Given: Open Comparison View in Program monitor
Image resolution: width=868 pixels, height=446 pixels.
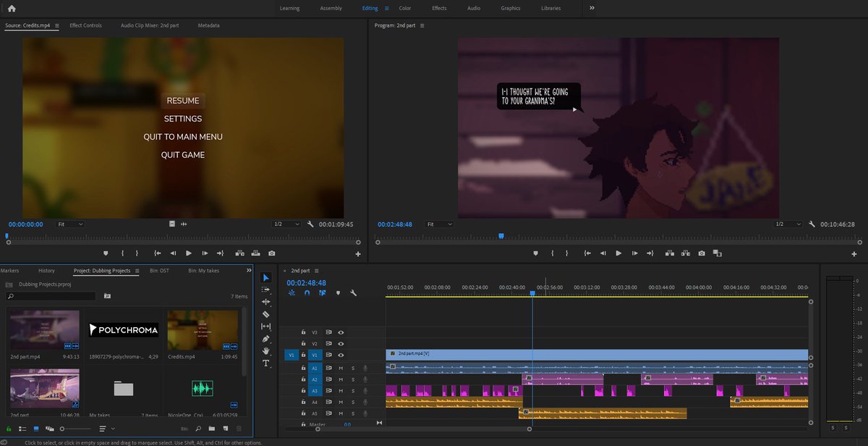Looking at the screenshot, I should tap(718, 253).
